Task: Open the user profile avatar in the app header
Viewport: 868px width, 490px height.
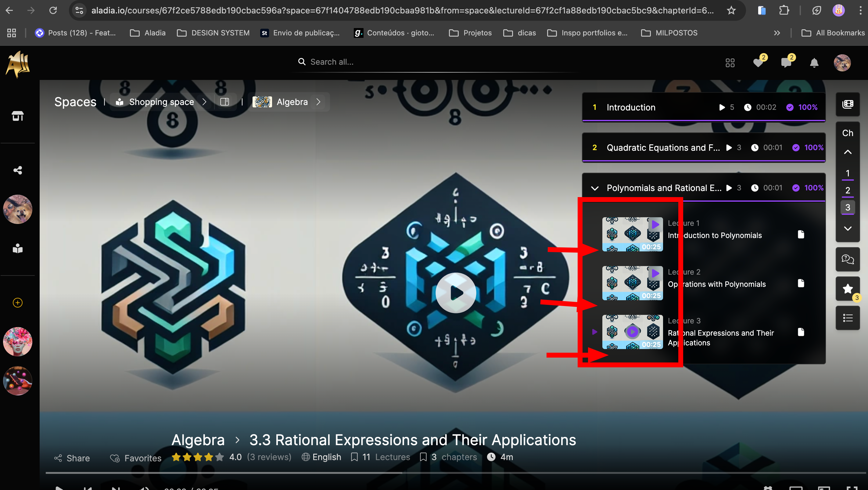Action: (842, 63)
